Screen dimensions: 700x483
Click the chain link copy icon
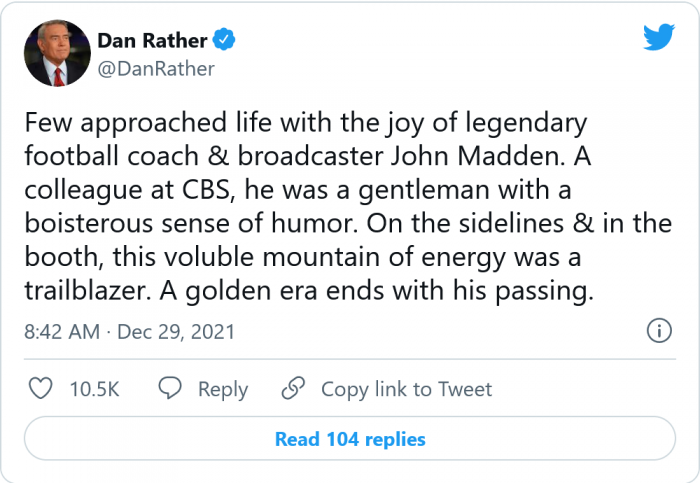(293, 389)
